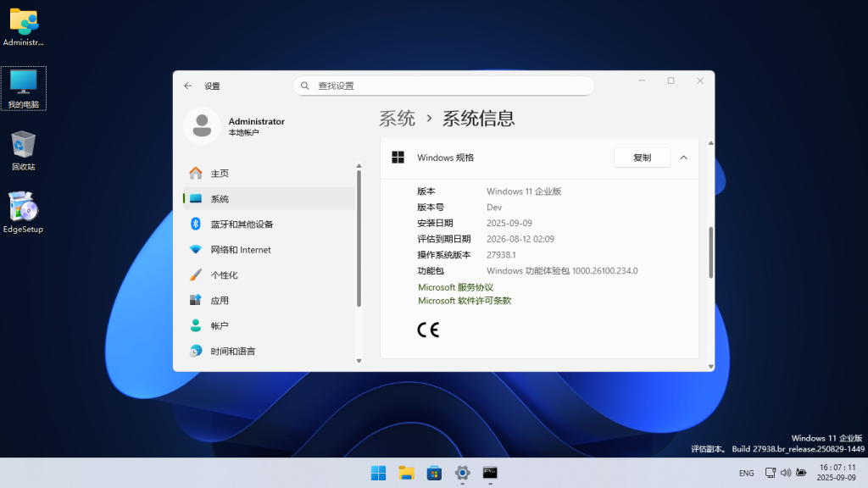Click the Administrator account avatar
The image size is (868, 488).
(202, 125)
